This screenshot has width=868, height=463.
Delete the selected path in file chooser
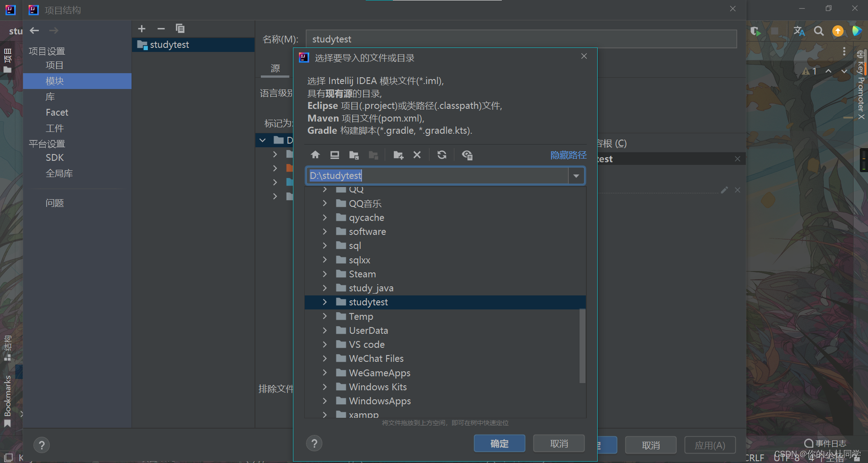417,154
